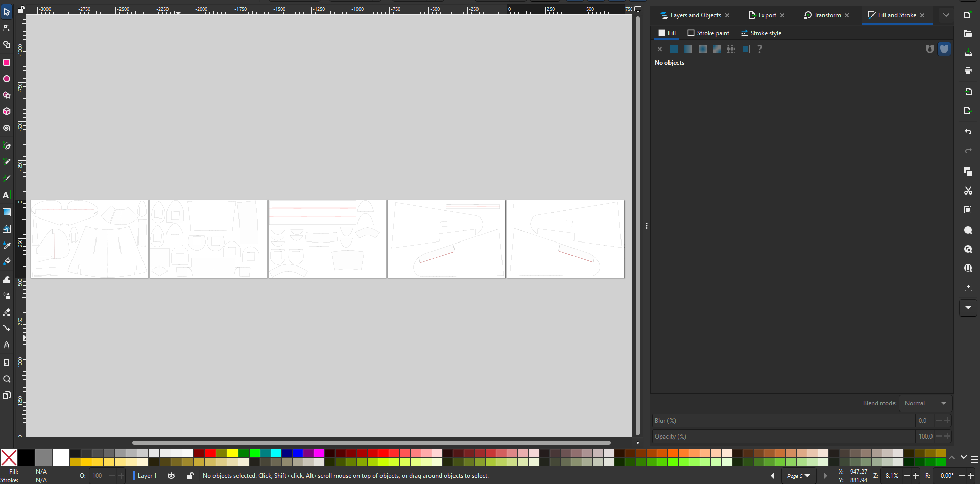This screenshot has height=484, width=980.
Task: Select the Calligraphy tool
Action: [x=7, y=178]
